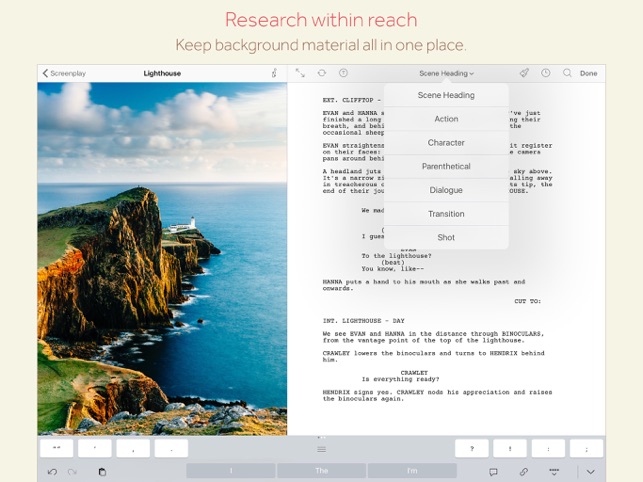This screenshot has height=482, width=643.
Task: Tap Done in the toolbar
Action: click(x=588, y=73)
